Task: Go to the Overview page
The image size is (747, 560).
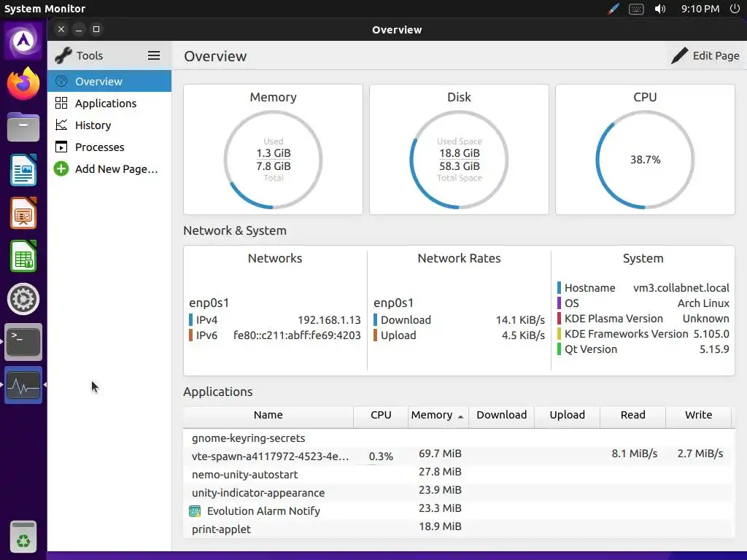Action: (x=109, y=81)
